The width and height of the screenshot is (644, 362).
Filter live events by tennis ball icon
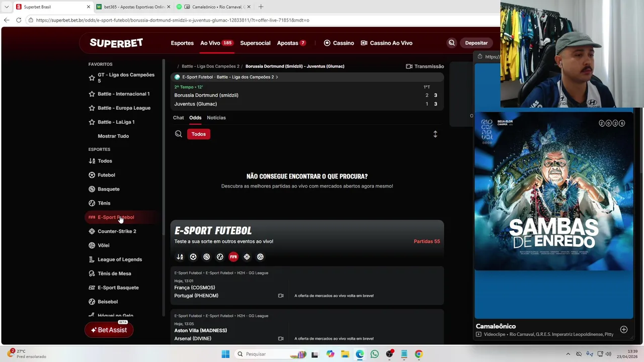tap(220, 256)
